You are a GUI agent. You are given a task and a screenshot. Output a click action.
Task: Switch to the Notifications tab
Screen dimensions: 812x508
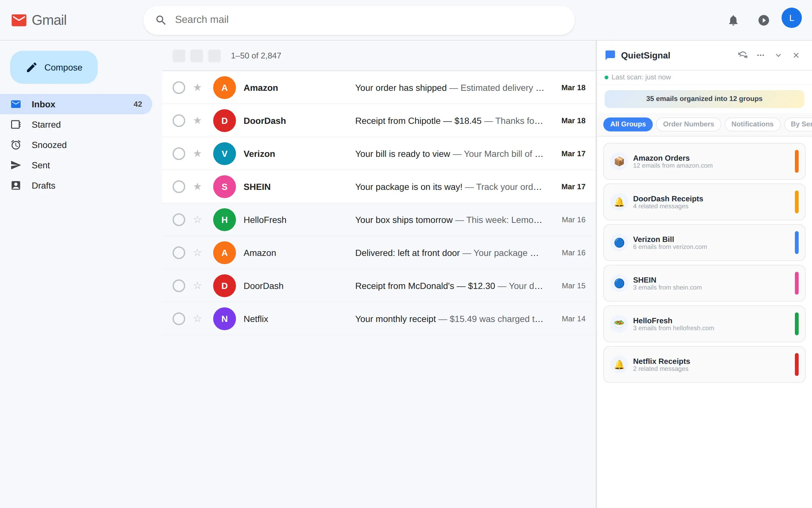click(752, 124)
